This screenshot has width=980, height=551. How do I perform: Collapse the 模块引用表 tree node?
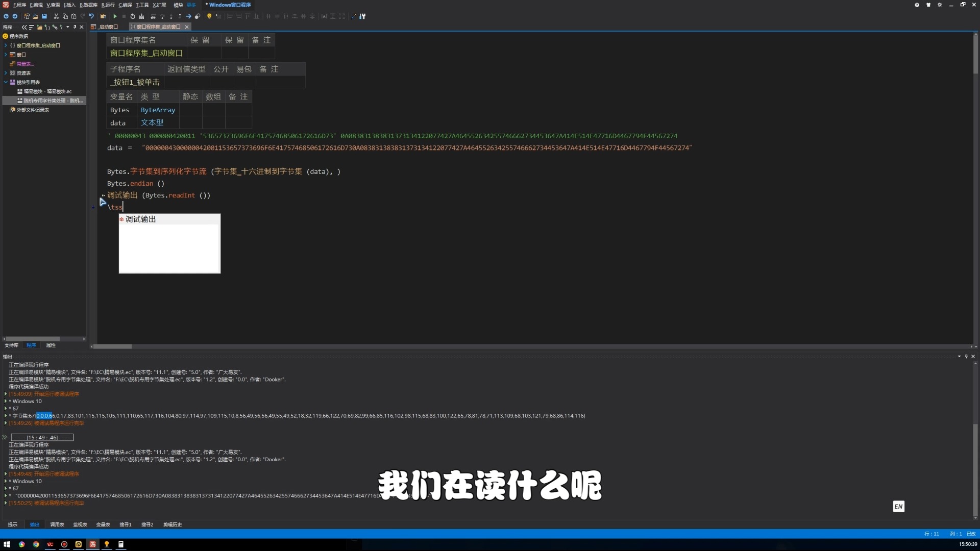pyautogui.click(x=6, y=82)
